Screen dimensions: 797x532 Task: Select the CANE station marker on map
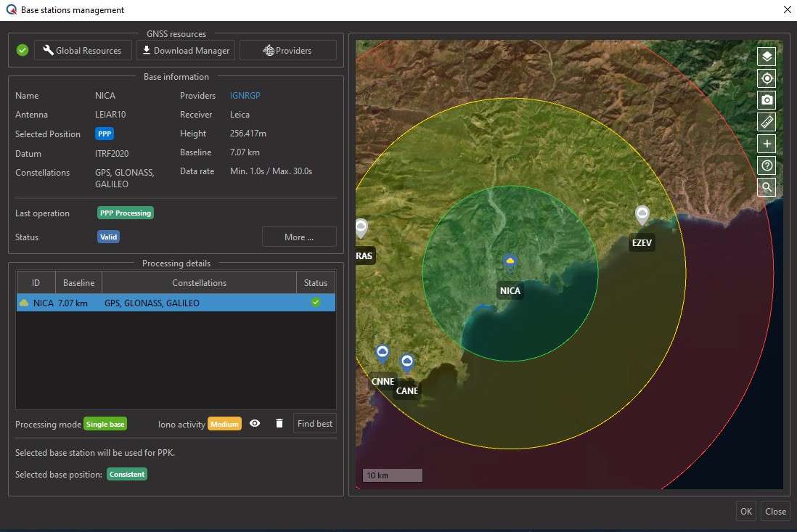coord(406,362)
